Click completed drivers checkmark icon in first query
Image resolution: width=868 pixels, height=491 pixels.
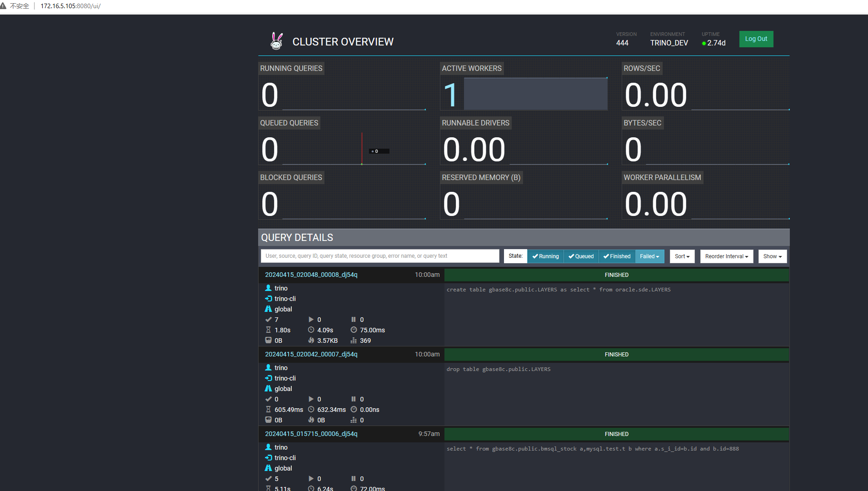pyautogui.click(x=268, y=319)
